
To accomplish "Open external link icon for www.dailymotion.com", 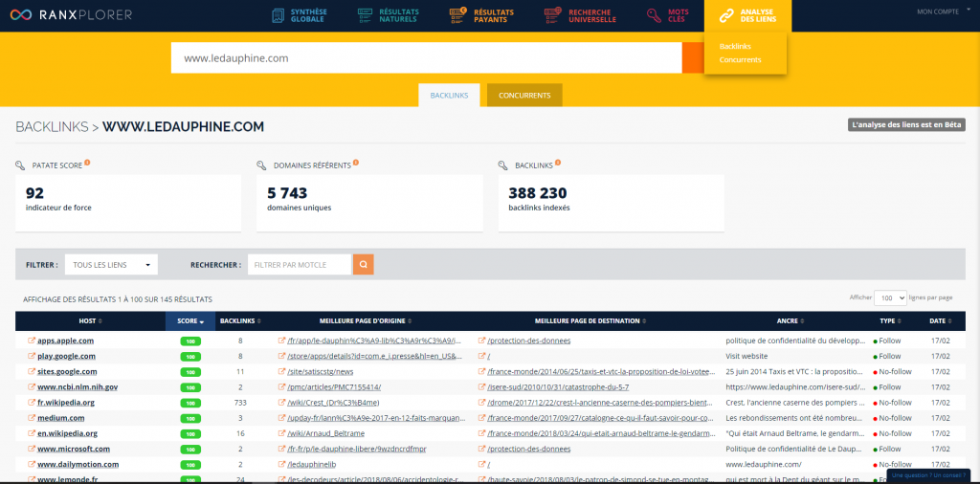I will pos(32,465).
